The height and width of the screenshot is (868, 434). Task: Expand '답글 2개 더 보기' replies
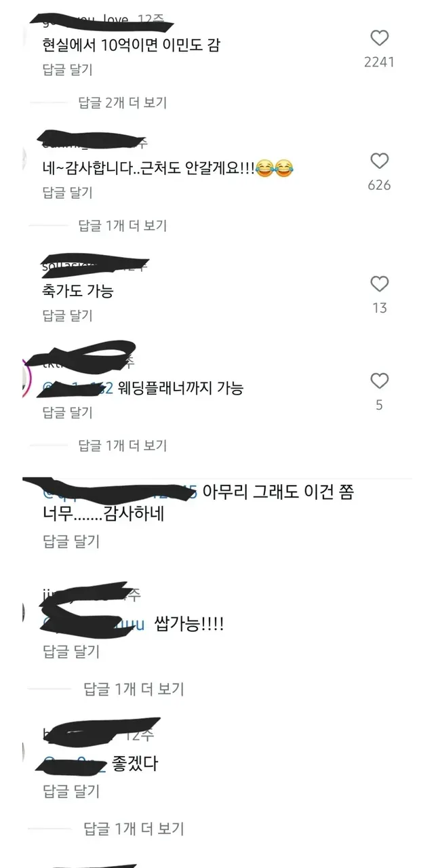click(x=122, y=102)
